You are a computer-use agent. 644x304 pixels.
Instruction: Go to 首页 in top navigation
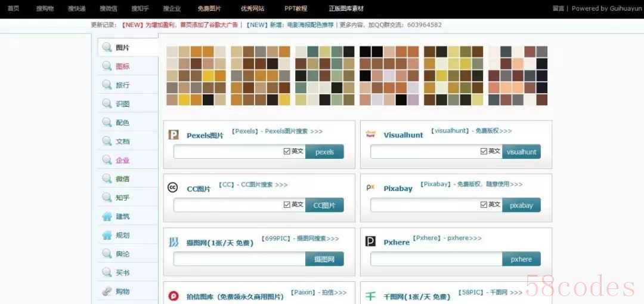(13, 8)
